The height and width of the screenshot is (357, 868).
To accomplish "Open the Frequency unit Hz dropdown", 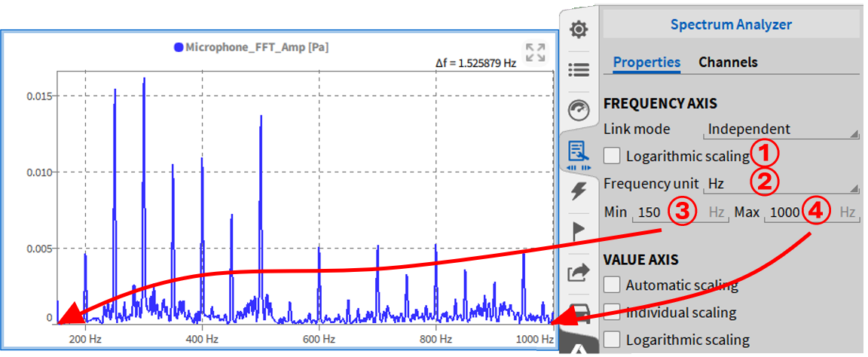I will coord(781,183).
